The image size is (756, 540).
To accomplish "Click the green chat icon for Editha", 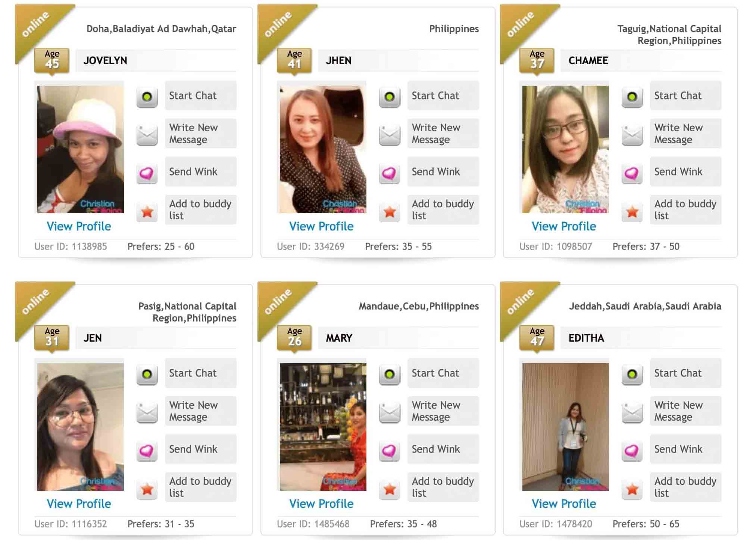I will (632, 374).
